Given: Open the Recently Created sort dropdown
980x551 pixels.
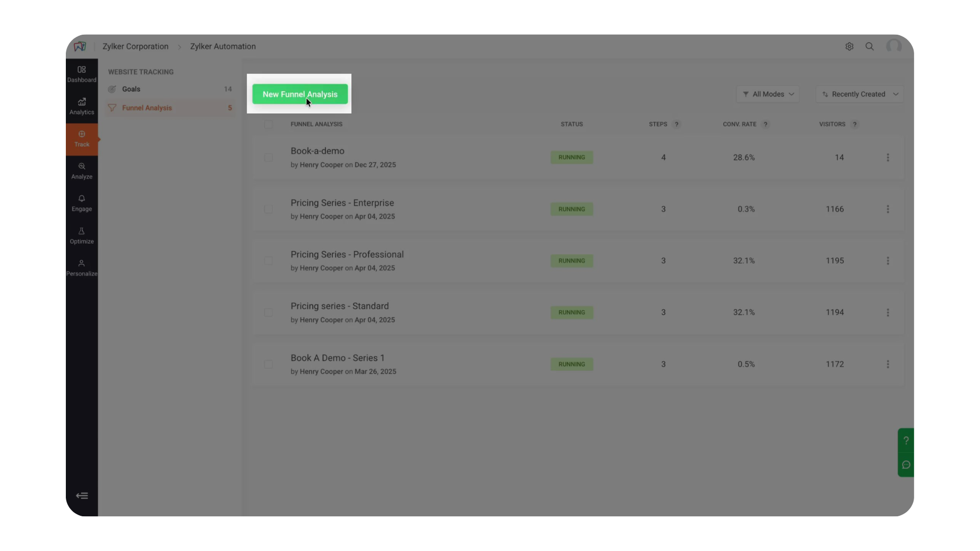Looking at the screenshot, I should coord(860,94).
